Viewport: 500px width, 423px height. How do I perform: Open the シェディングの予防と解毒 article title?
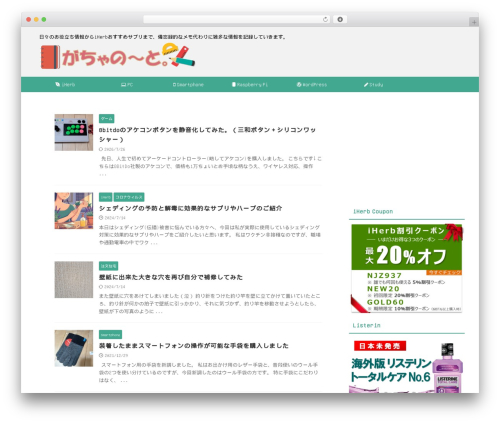pos(190,208)
